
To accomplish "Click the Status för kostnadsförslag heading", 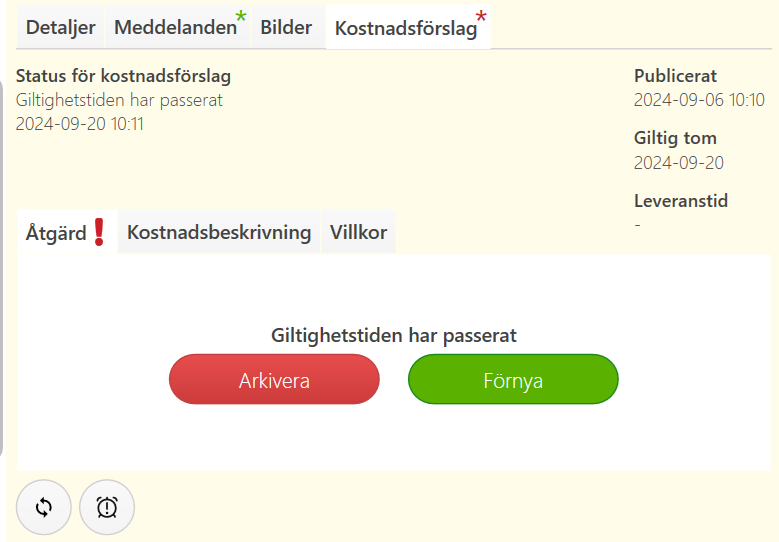I will pos(123,76).
